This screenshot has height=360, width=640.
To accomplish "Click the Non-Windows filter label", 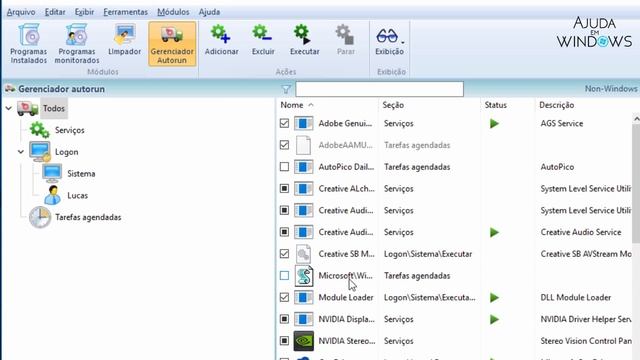I will point(611,89).
